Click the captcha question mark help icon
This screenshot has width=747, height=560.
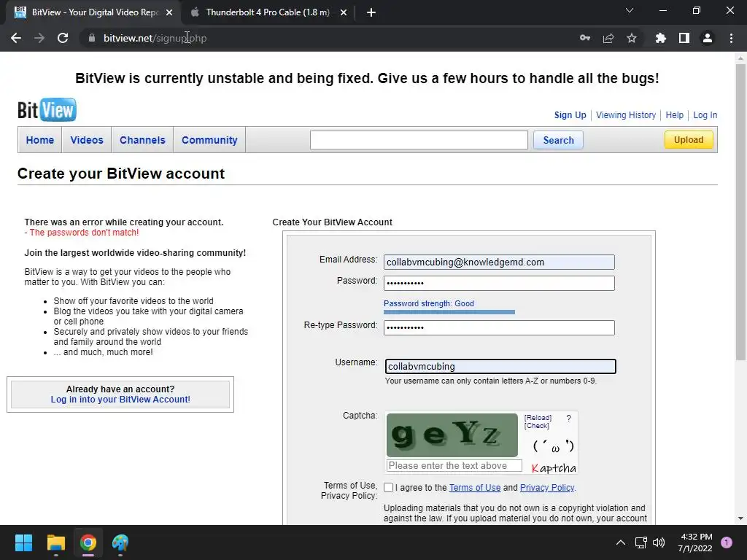click(x=568, y=418)
